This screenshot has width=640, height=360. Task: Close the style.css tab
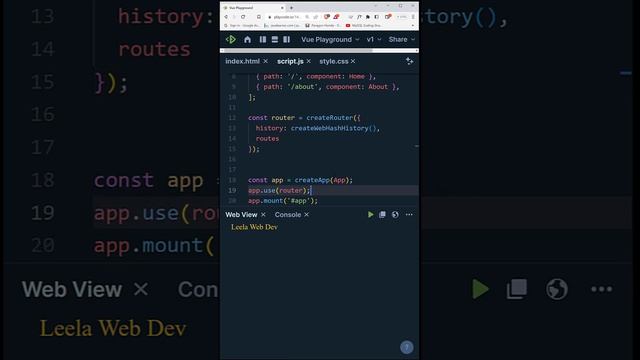(353, 61)
